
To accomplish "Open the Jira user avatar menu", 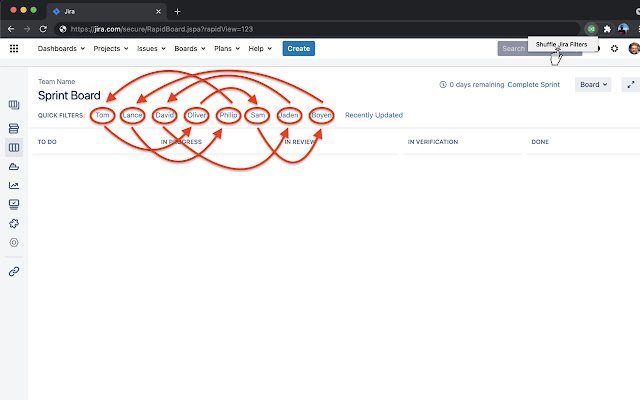I will (x=634, y=49).
